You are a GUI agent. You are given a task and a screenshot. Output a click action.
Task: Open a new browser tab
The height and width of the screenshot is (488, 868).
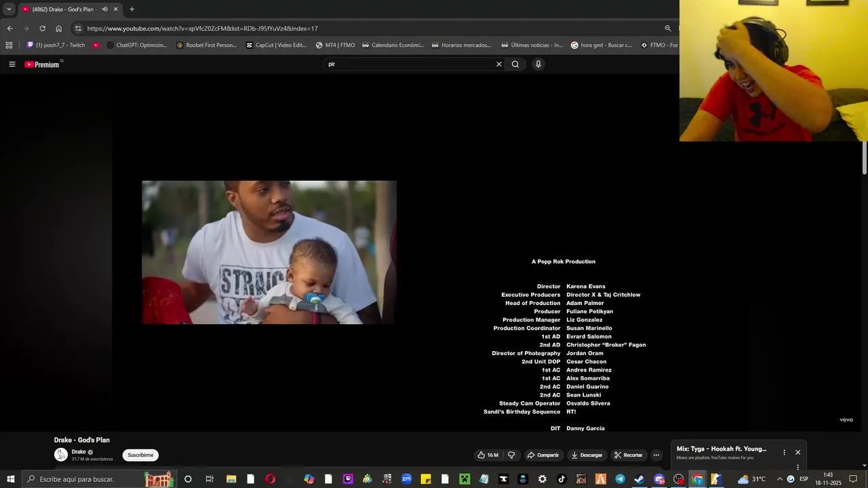coord(132,9)
